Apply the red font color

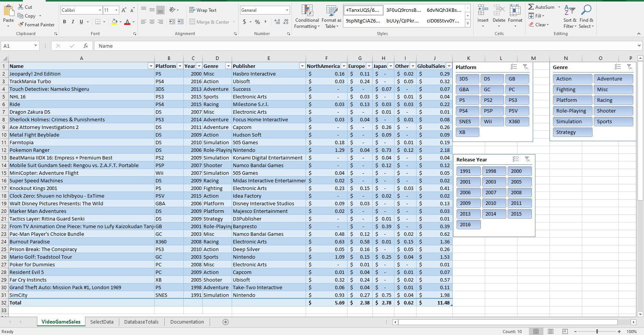click(127, 22)
